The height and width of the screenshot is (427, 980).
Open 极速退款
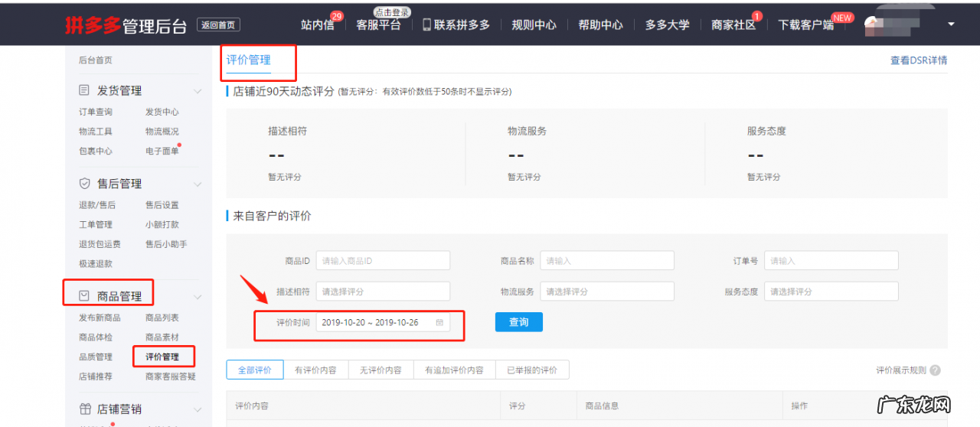click(x=96, y=263)
